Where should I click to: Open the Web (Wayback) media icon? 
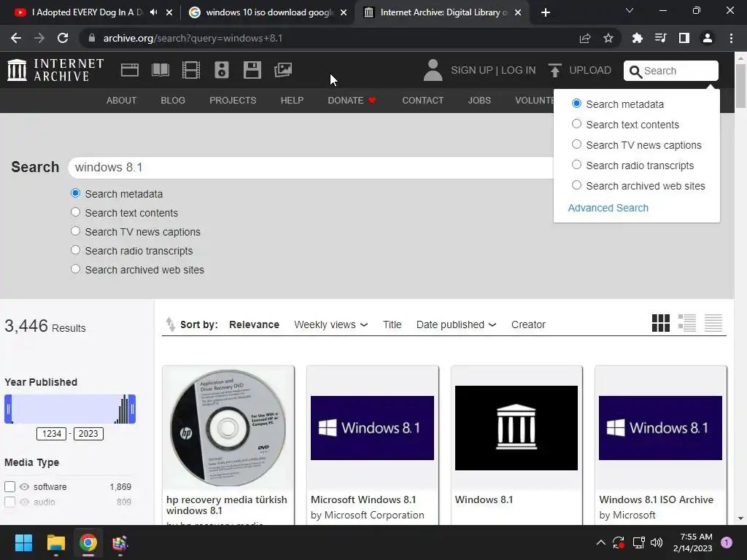130,70
